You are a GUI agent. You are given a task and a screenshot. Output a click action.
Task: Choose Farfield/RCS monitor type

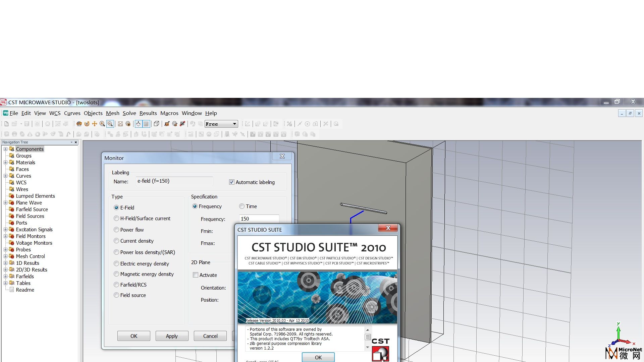[x=116, y=285]
